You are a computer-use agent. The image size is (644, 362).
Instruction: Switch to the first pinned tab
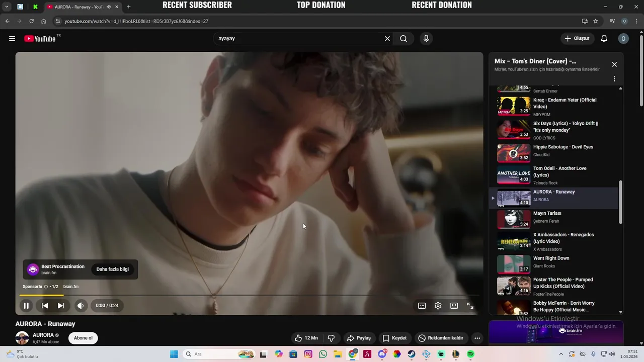coord(20,7)
